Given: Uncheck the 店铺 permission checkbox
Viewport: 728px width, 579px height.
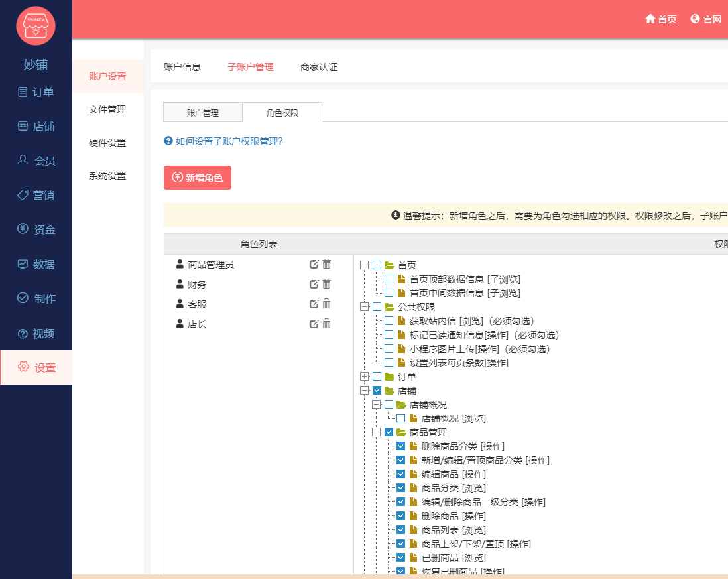Looking at the screenshot, I should 377,391.
